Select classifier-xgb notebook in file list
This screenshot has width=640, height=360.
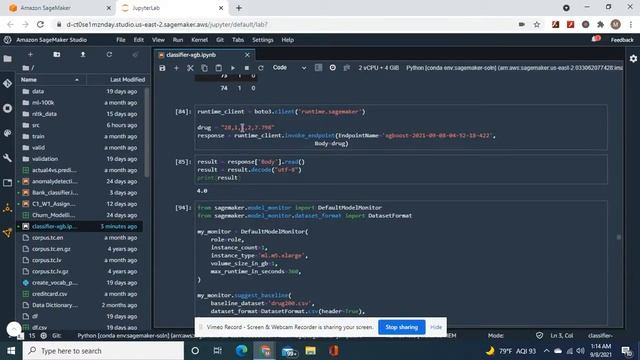(80, 227)
